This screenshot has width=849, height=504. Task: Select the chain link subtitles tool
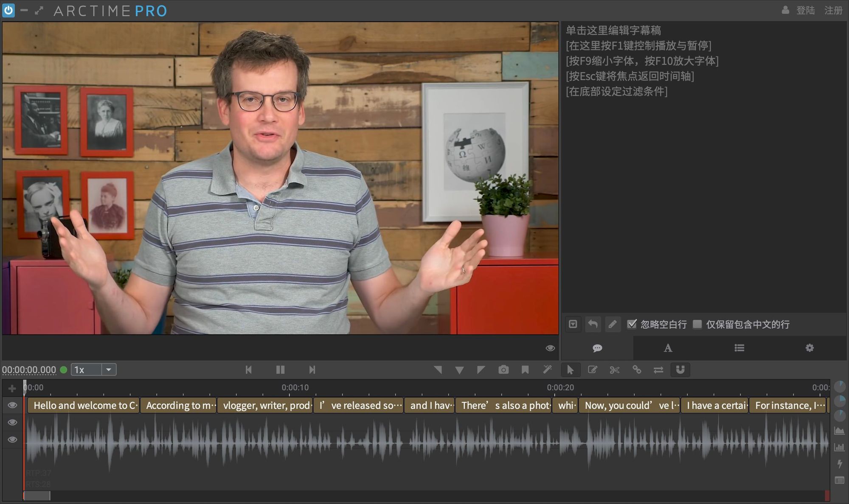(x=636, y=370)
